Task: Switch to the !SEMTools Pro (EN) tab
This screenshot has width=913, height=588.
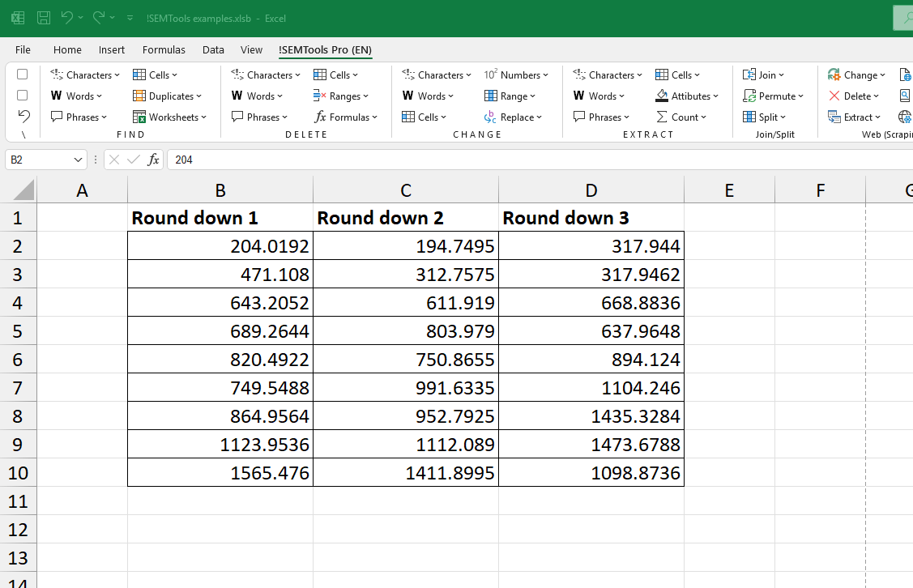Action: tap(325, 49)
